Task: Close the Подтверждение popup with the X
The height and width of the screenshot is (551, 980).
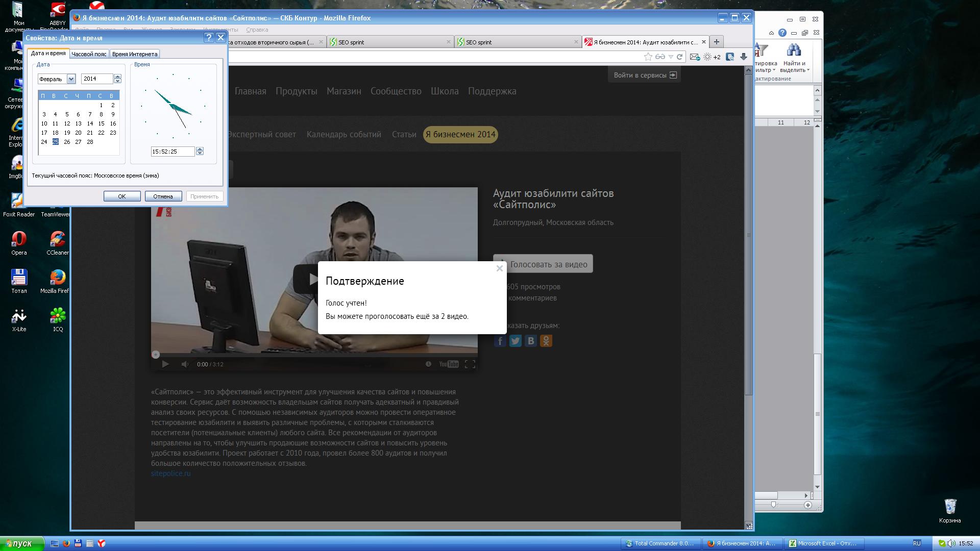Action: [500, 268]
